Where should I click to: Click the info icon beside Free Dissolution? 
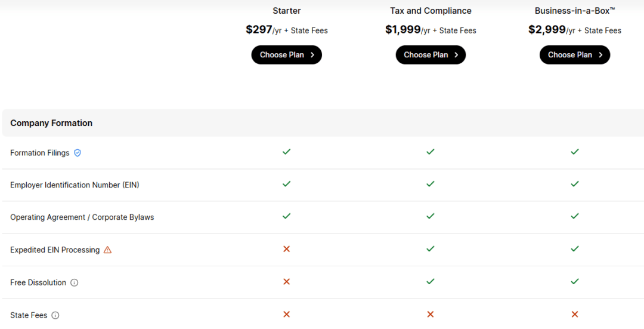[75, 283]
